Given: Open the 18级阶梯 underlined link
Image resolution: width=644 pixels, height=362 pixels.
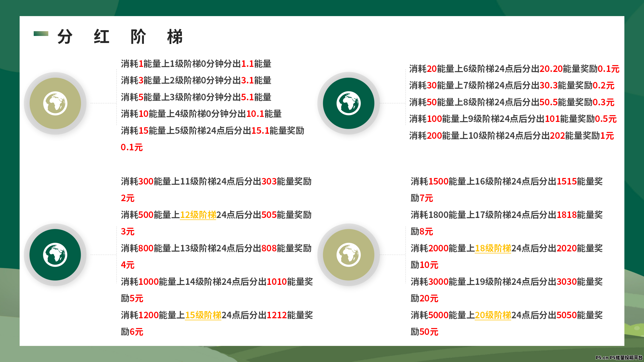Looking at the screenshot, I should coord(493,248).
